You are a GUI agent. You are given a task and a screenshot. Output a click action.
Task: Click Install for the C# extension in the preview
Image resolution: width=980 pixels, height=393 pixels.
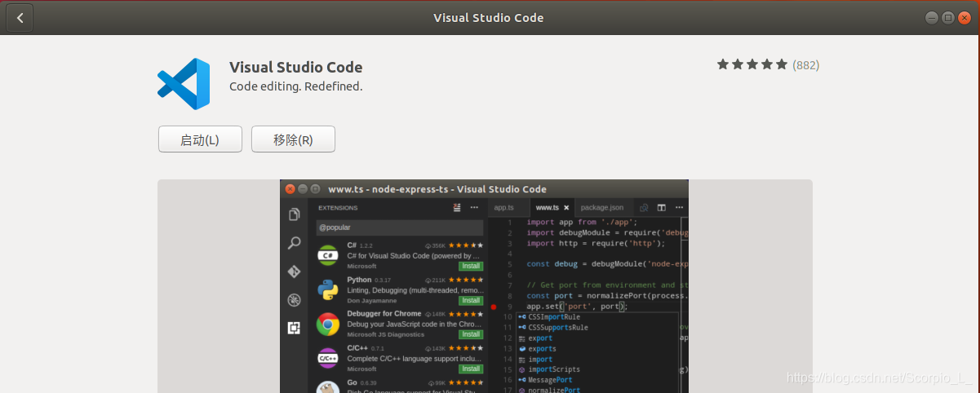pos(471,266)
